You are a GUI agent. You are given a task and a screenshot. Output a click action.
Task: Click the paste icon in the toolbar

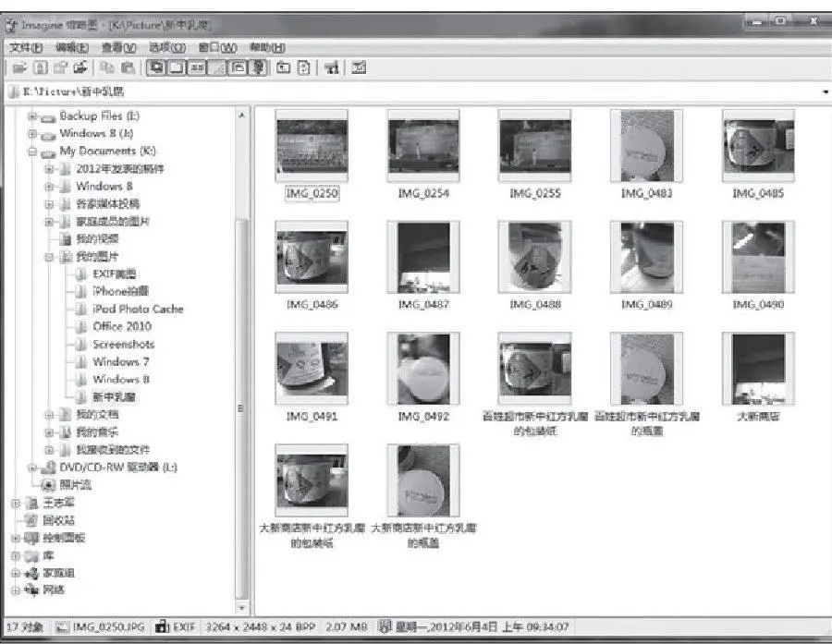coord(126,67)
